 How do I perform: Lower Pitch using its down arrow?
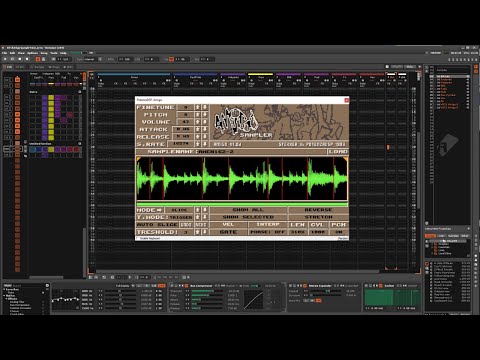[205, 114]
